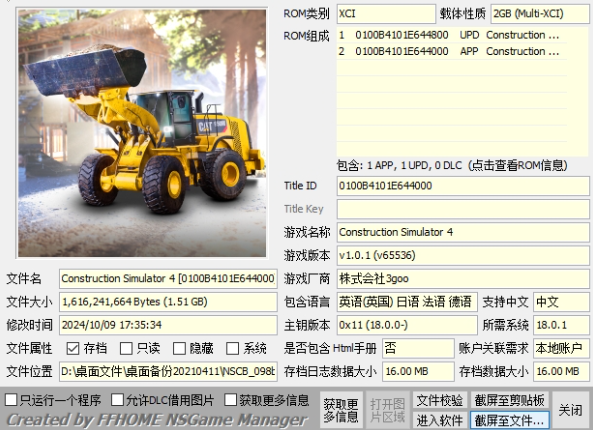Select APP row 0100B4101E644000 in ROM list
This screenshot has height=430, width=593.
pos(452,51)
